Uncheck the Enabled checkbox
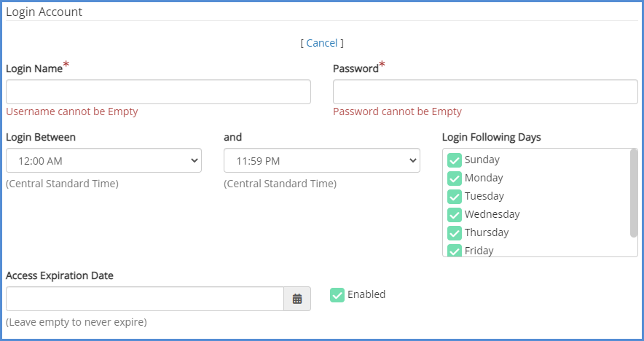The width and height of the screenshot is (644, 341). 337,295
